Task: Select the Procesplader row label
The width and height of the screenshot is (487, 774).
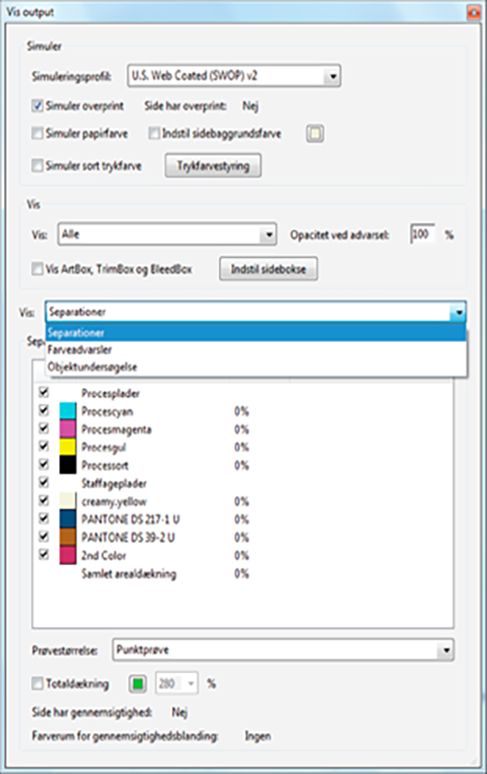Action: tap(111, 393)
